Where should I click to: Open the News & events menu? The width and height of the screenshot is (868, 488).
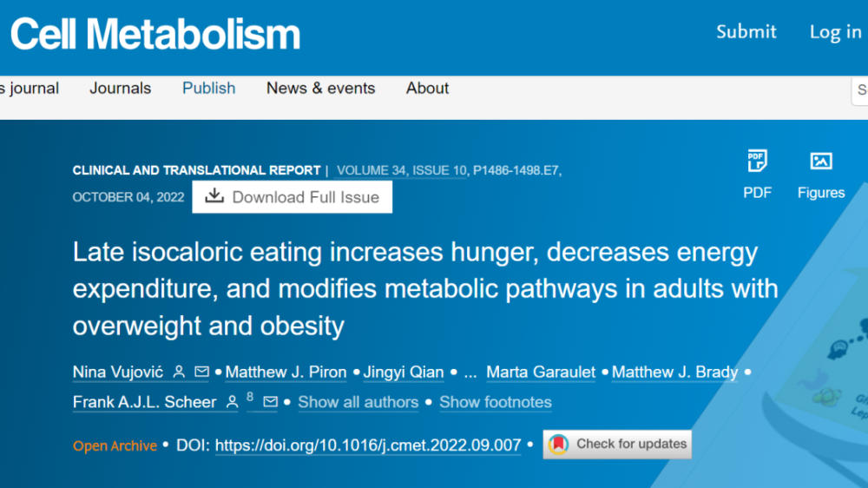click(x=320, y=88)
